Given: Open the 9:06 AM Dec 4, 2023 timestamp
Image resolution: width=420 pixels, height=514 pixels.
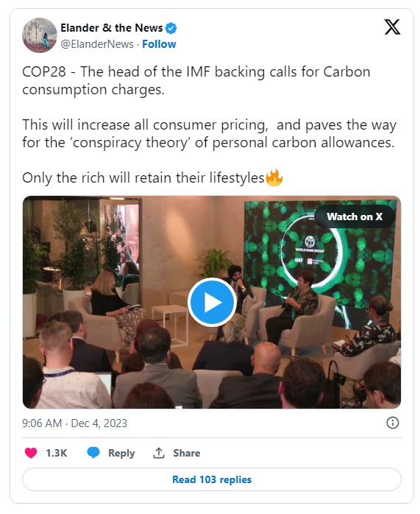Looking at the screenshot, I should tap(74, 423).
